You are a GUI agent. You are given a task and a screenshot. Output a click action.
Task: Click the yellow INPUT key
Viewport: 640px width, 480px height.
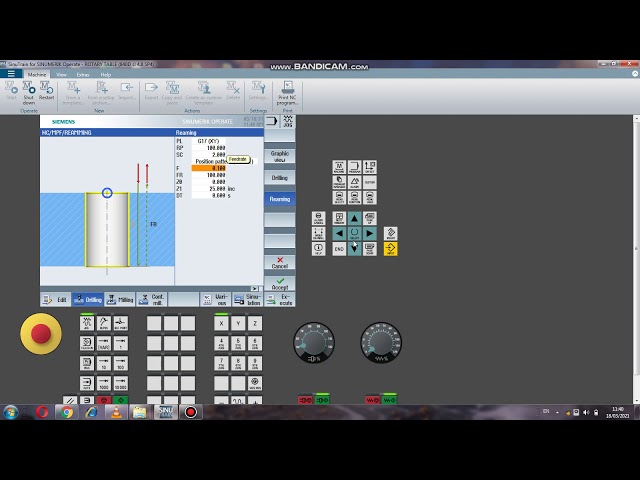point(391,249)
